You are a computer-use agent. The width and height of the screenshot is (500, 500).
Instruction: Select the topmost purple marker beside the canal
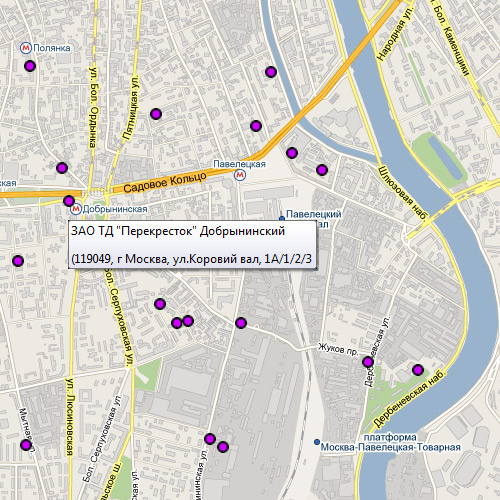271,72
